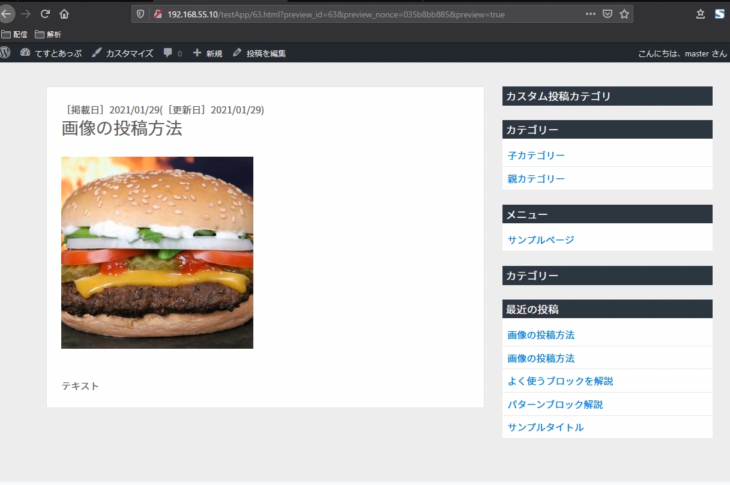Go back with the browser back arrow
The height and width of the screenshot is (485, 730).
pyautogui.click(x=6, y=14)
